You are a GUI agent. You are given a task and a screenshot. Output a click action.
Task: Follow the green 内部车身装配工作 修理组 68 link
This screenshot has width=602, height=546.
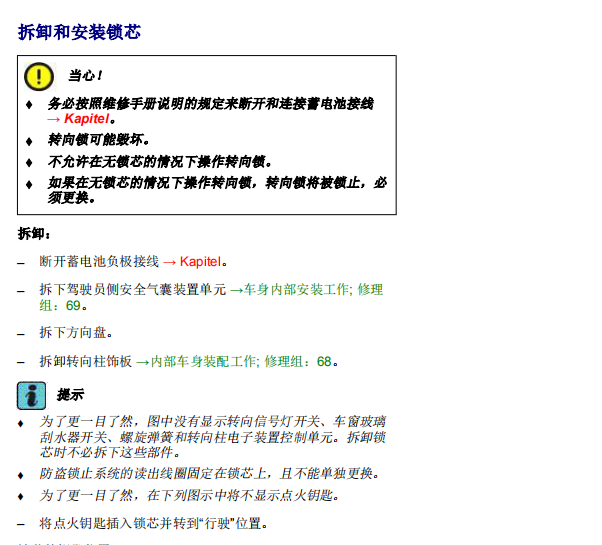click(234, 362)
